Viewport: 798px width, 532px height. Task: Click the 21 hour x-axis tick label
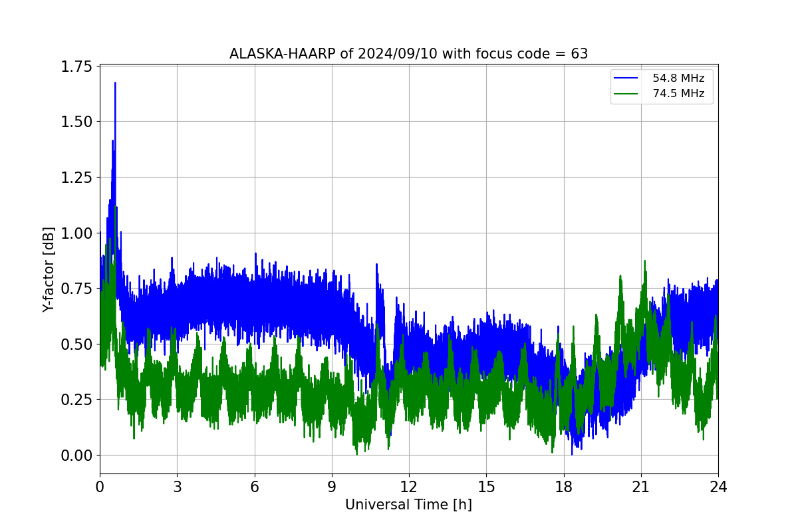pos(641,487)
